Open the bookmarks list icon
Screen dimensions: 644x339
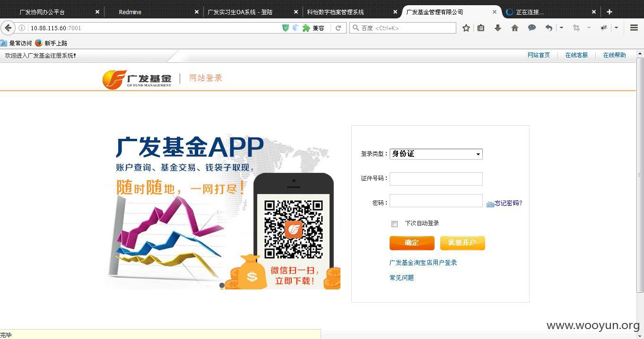(481, 28)
